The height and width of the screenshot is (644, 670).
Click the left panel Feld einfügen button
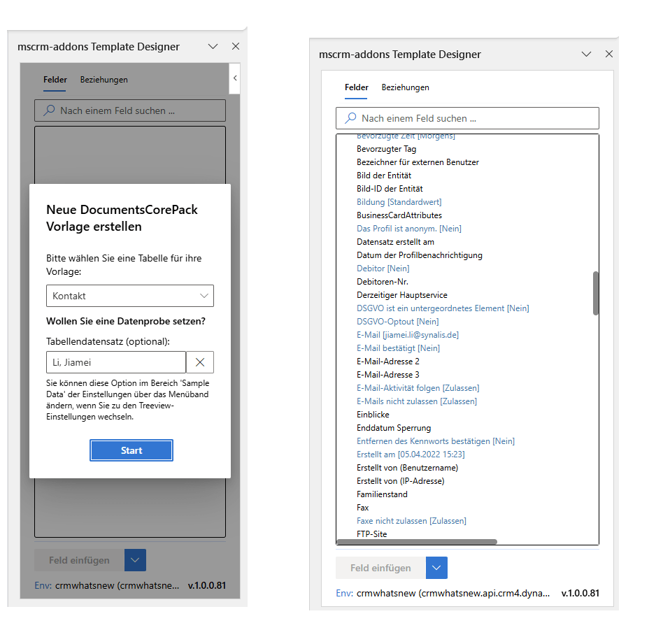click(79, 560)
